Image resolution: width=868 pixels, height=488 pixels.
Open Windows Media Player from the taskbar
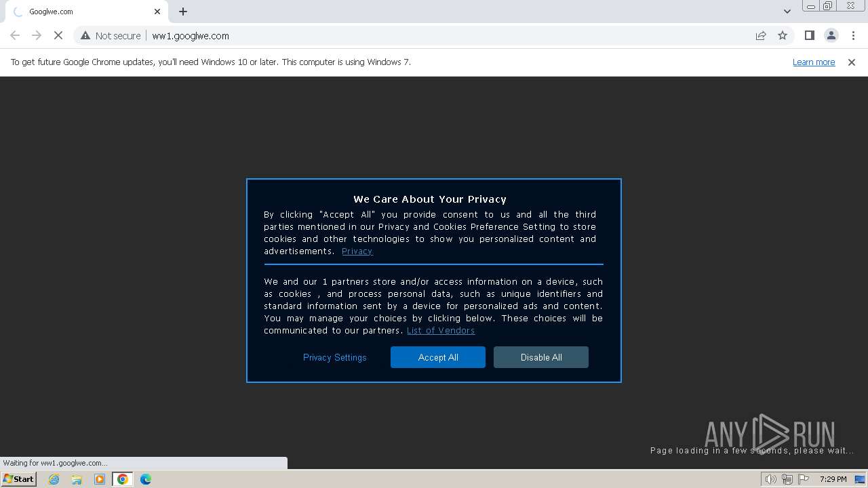100,479
